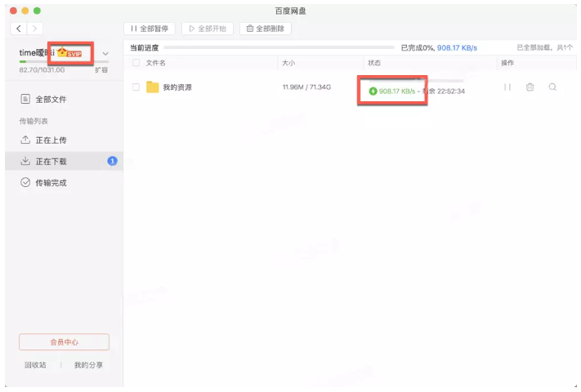Click remaining time 22:52:34
The image size is (581, 392).
(x=451, y=91)
